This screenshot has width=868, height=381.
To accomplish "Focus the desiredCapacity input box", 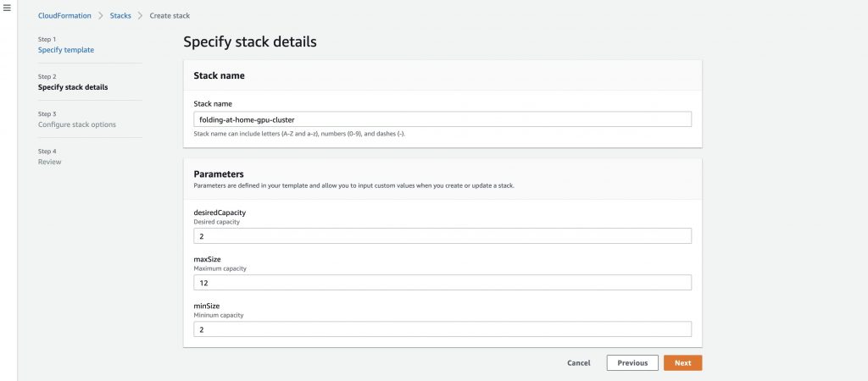I will click(442, 235).
